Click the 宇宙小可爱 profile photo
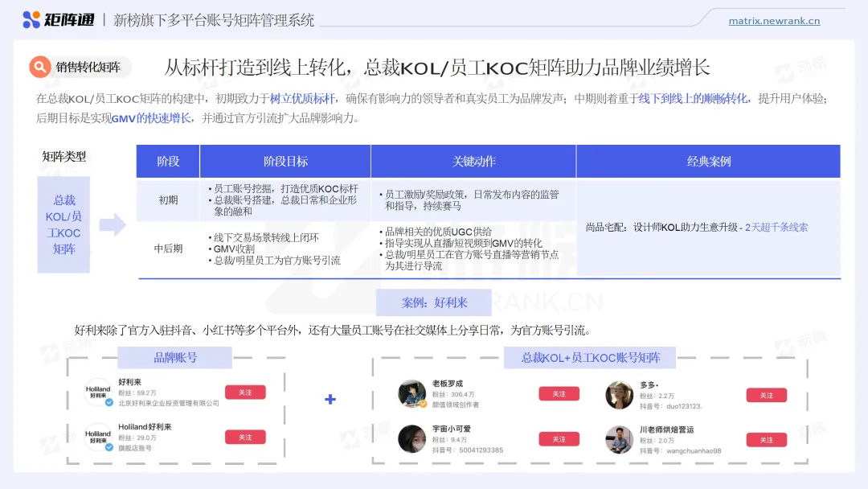The image size is (868, 489). (x=411, y=439)
